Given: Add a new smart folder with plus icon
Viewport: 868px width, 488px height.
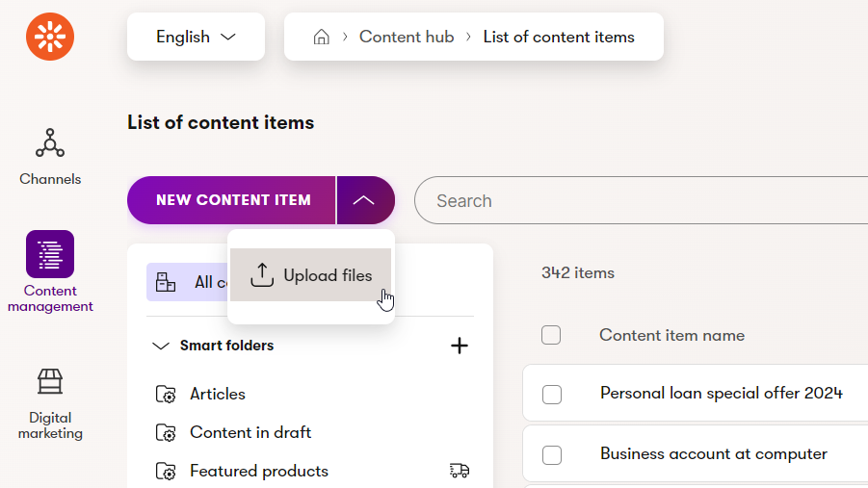Looking at the screenshot, I should 460,346.
